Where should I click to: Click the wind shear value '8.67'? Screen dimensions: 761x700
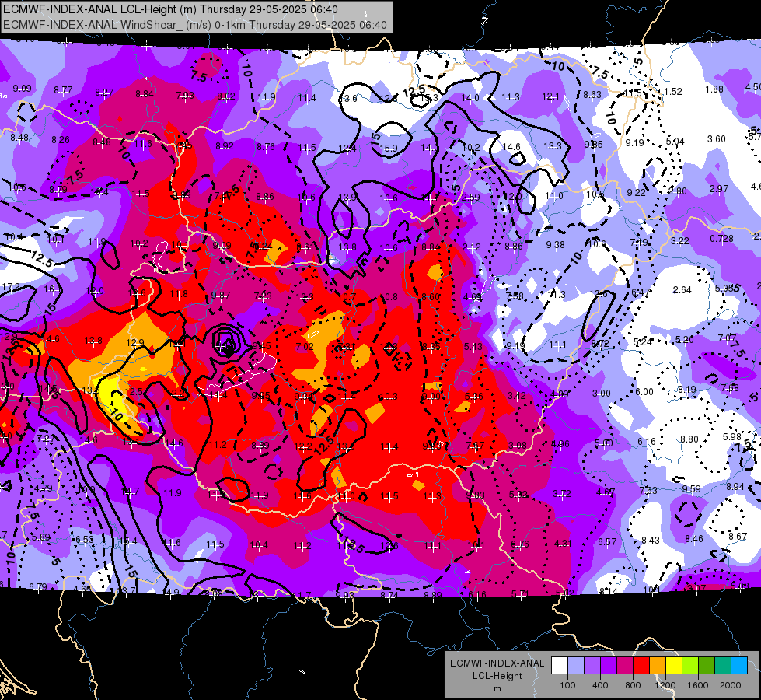(738, 536)
